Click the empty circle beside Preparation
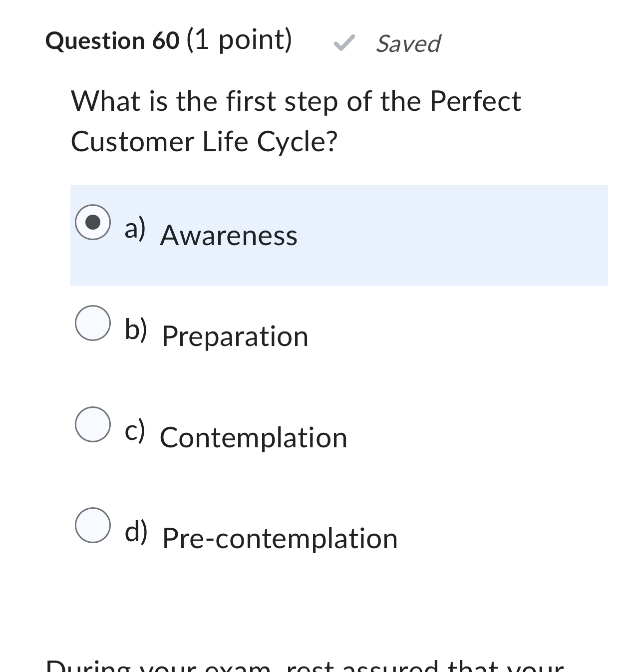 pyautogui.click(x=93, y=324)
